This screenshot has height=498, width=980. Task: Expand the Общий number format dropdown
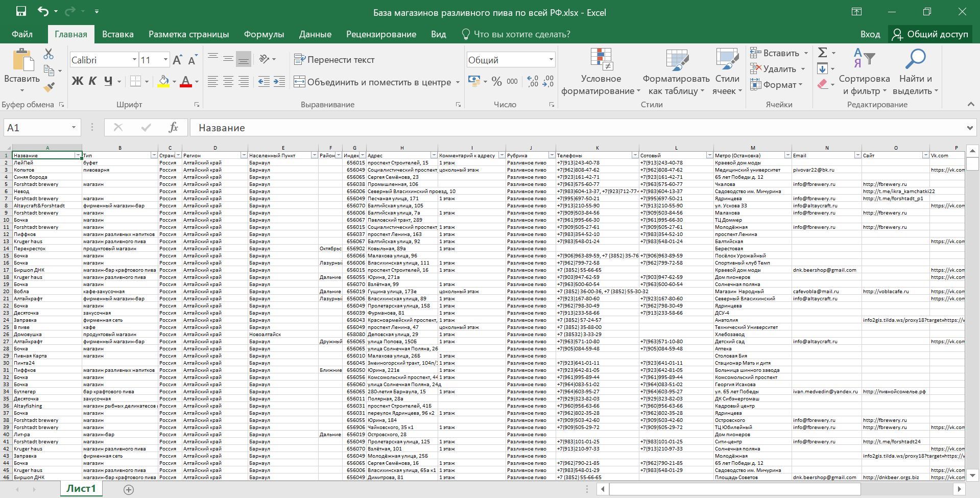pos(551,60)
